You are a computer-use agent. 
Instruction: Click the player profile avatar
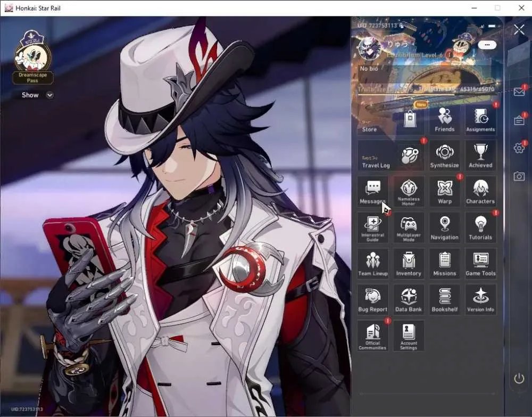coord(369,48)
